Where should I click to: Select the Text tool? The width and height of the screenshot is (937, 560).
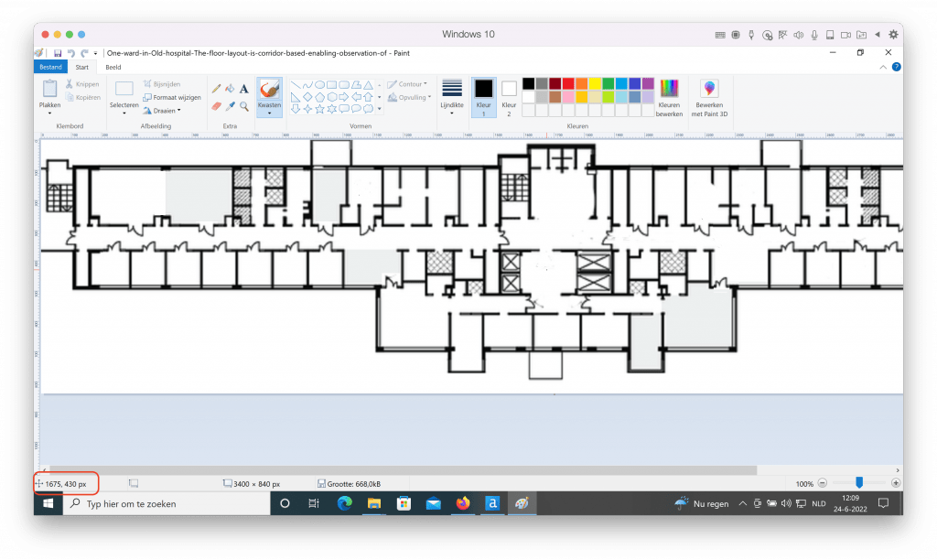pos(244,89)
